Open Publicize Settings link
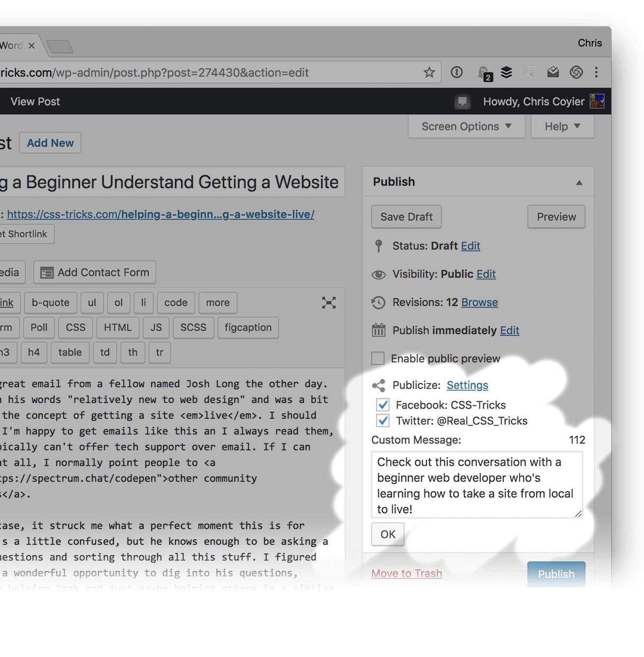 pos(467,385)
